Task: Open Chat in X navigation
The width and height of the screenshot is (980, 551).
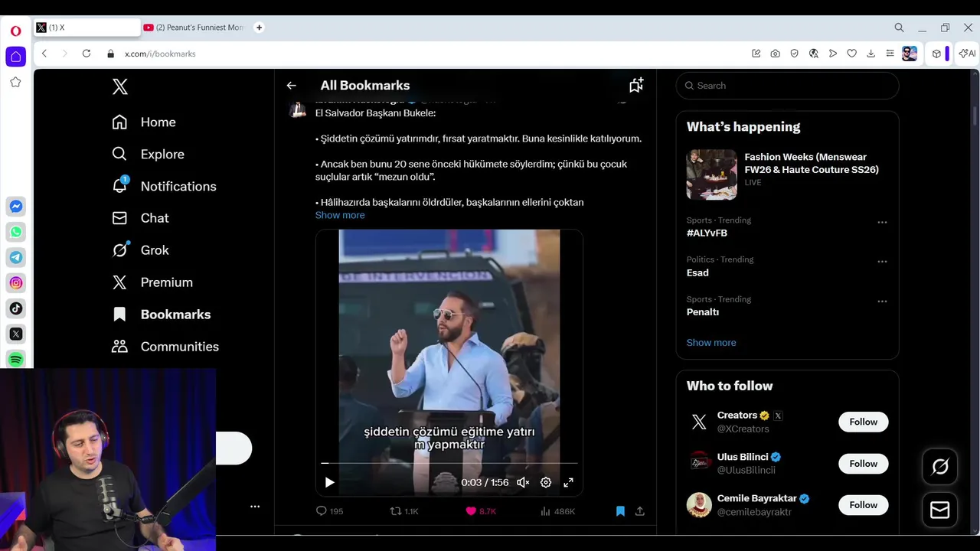Action: tap(141, 218)
